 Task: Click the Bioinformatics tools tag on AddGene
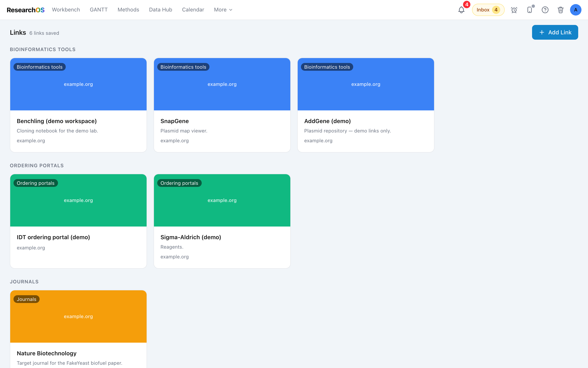click(327, 67)
